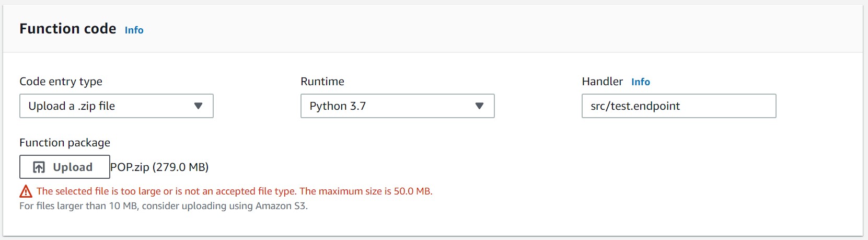Click the Amazon S3 upload hint text
Image resolution: width=868 pixels, height=240 pixels.
tap(164, 206)
